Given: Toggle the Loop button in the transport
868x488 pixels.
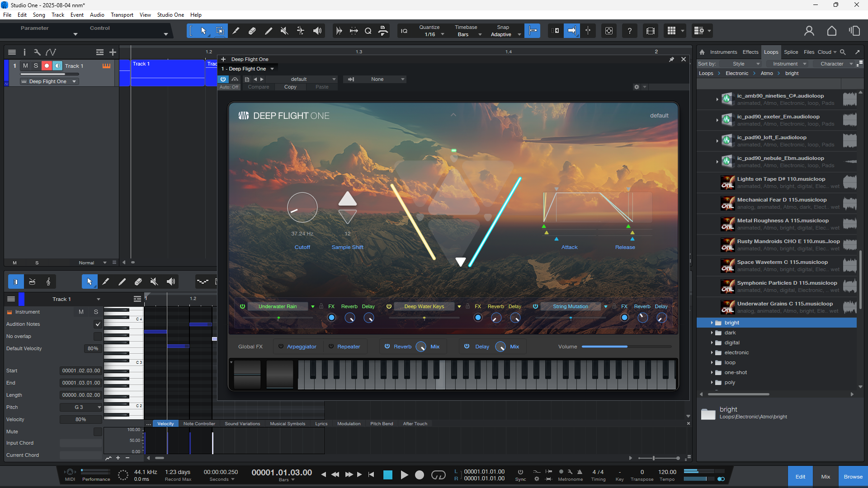Looking at the screenshot, I should (439, 475).
